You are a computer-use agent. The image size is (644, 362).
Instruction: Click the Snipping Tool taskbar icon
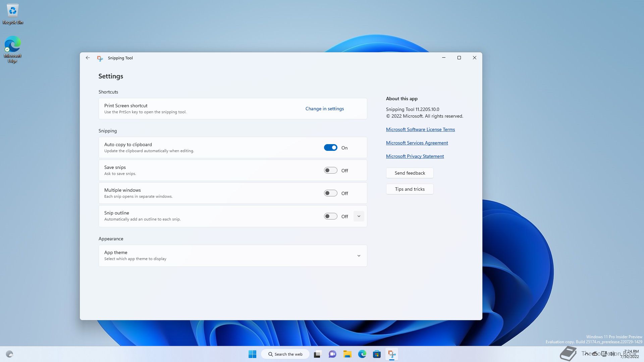pyautogui.click(x=391, y=354)
